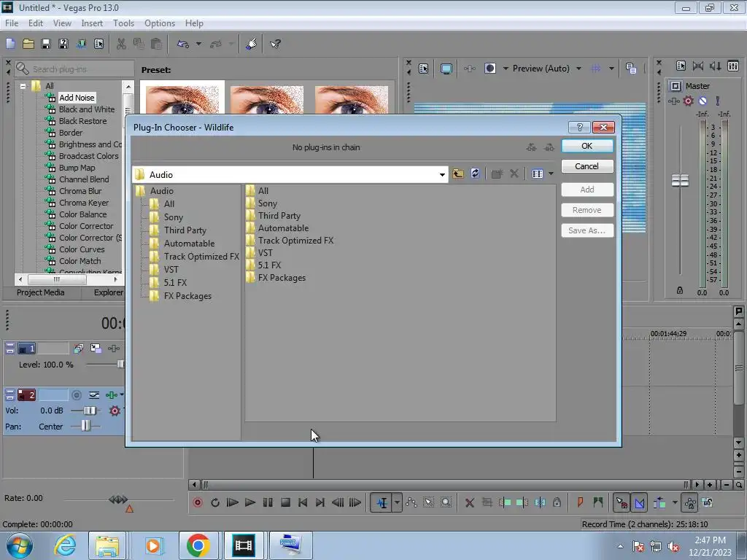Toggle Split Screen View in preview
Screen dimensions: 747x560
tap(490, 69)
